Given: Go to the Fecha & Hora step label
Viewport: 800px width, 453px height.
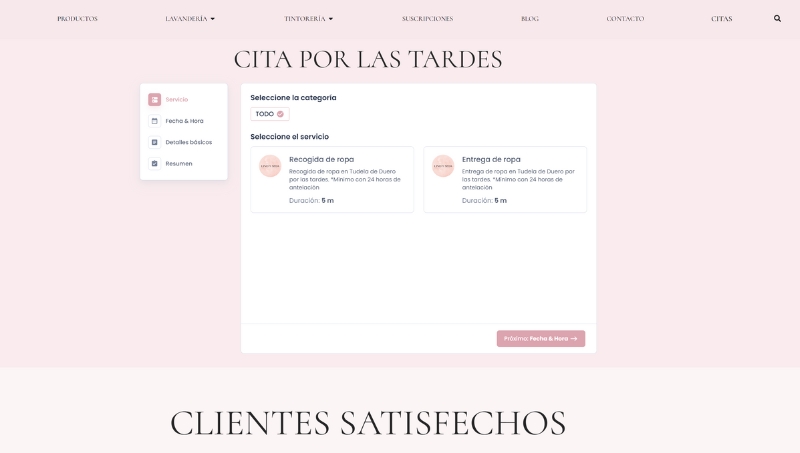Looking at the screenshot, I should pos(184,121).
